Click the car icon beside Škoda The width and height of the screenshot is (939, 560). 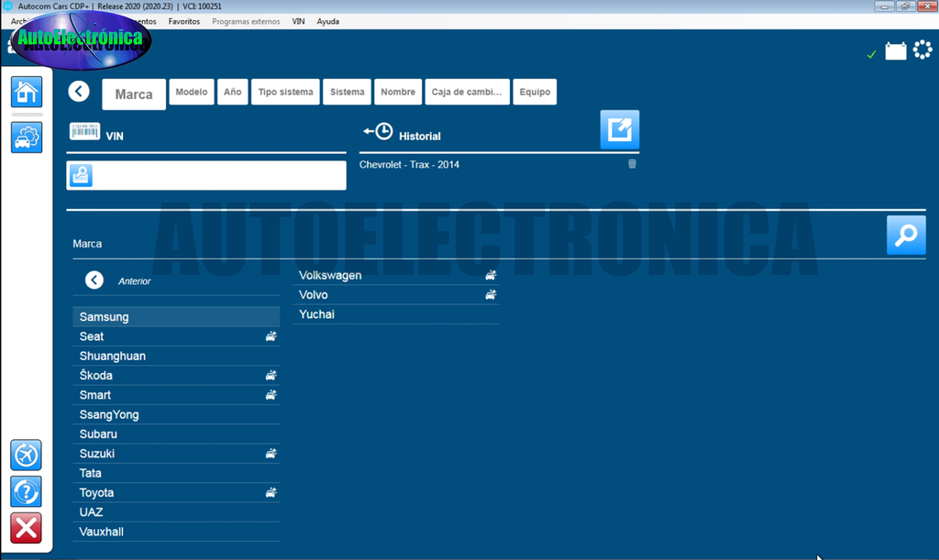pos(271,375)
